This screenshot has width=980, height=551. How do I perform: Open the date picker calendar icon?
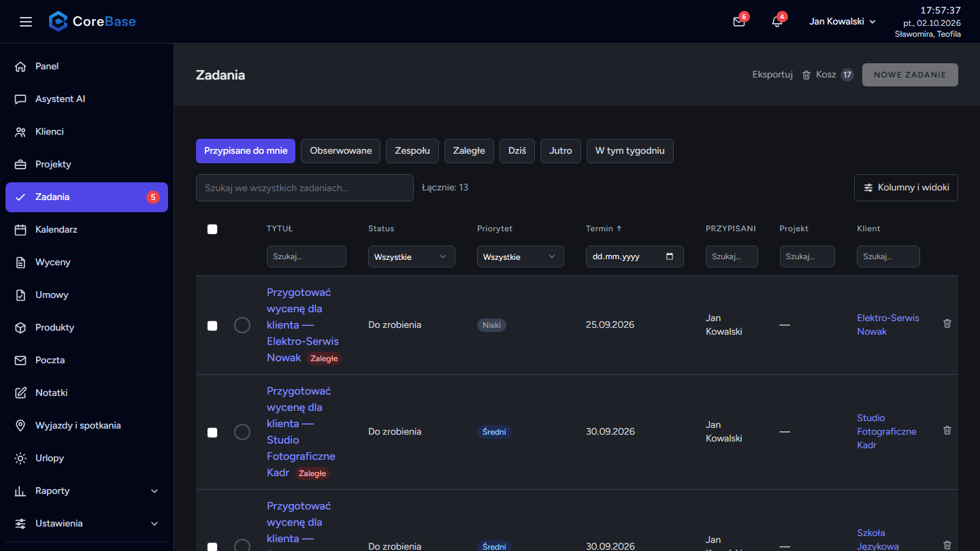670,256
